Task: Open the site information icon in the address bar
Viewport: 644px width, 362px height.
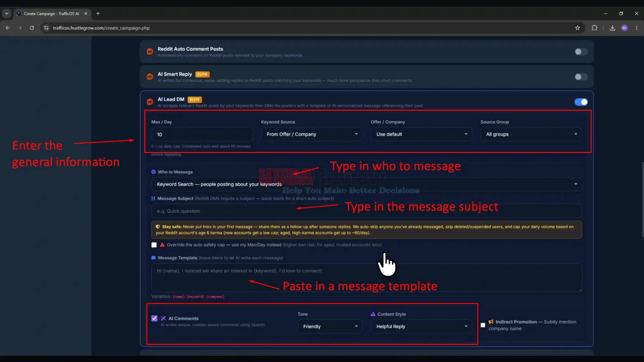Action: click(46, 28)
